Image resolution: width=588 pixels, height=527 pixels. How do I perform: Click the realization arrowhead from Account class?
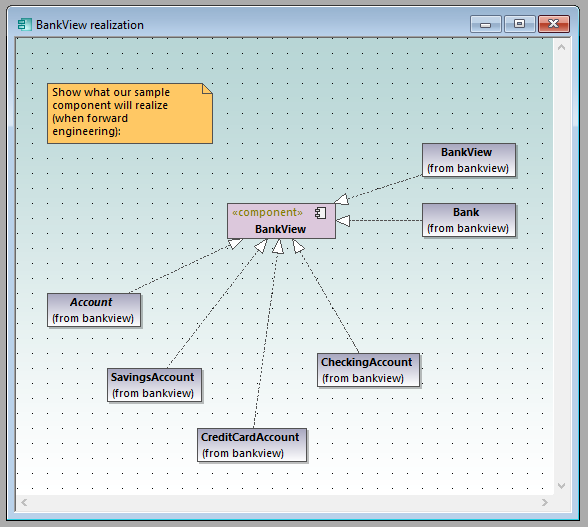click(236, 244)
